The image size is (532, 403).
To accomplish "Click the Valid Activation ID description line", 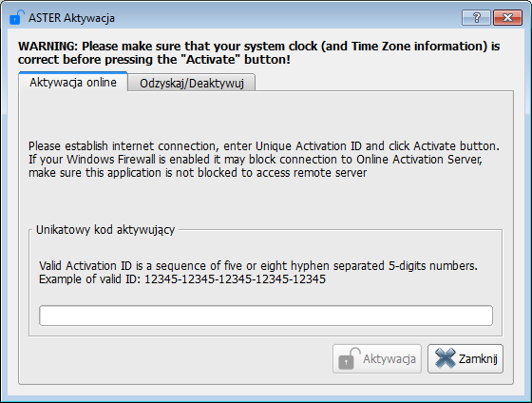I will tap(258, 265).
